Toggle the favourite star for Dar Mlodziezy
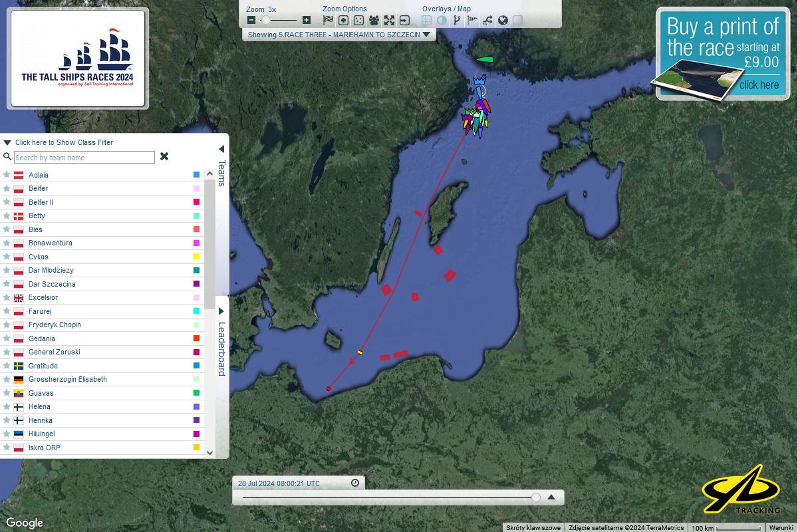This screenshot has height=532, width=798. [x=7, y=270]
